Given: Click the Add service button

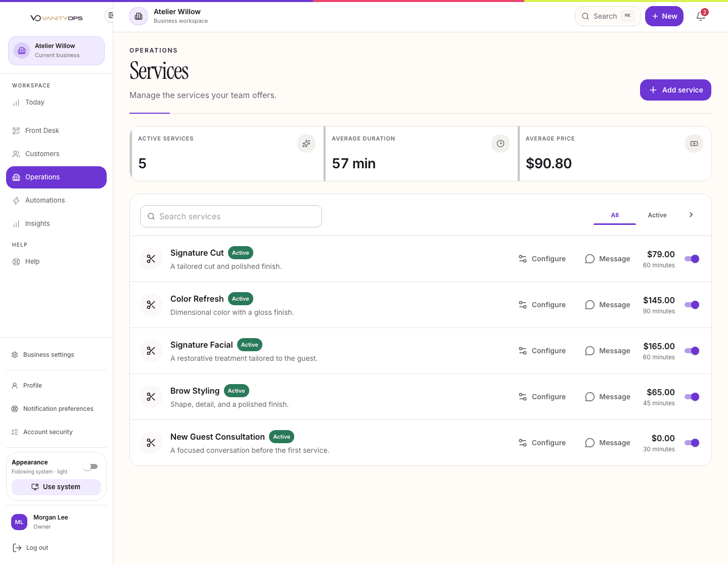Looking at the screenshot, I should (675, 90).
